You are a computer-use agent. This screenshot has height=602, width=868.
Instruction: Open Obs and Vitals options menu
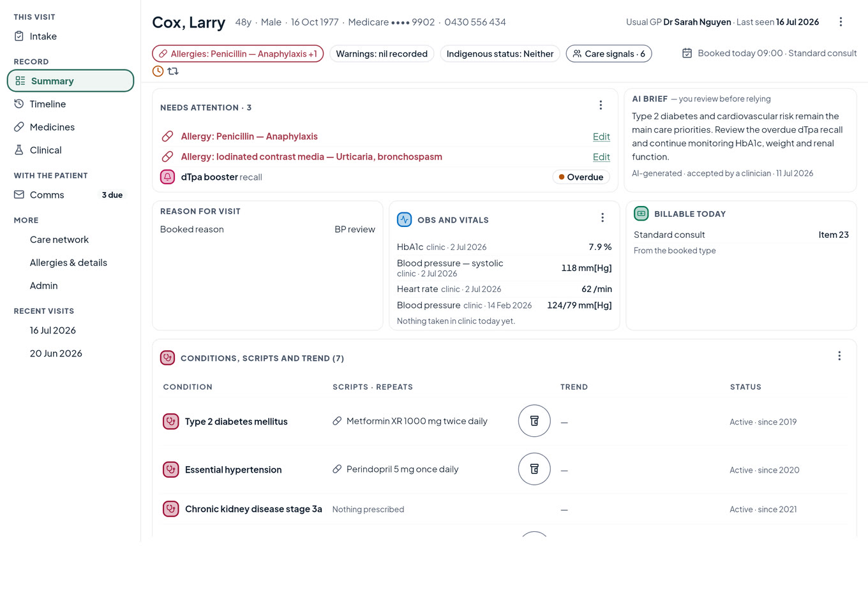pyautogui.click(x=602, y=218)
